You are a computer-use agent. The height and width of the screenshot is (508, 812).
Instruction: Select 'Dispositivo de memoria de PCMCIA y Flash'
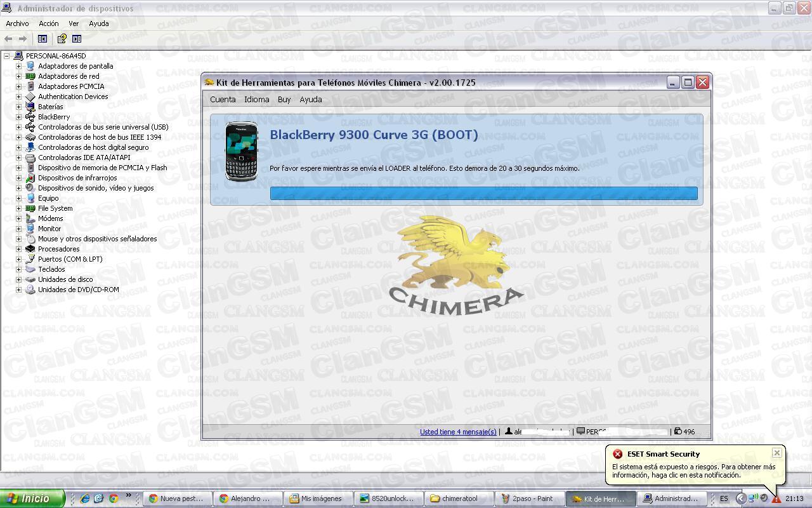point(102,168)
